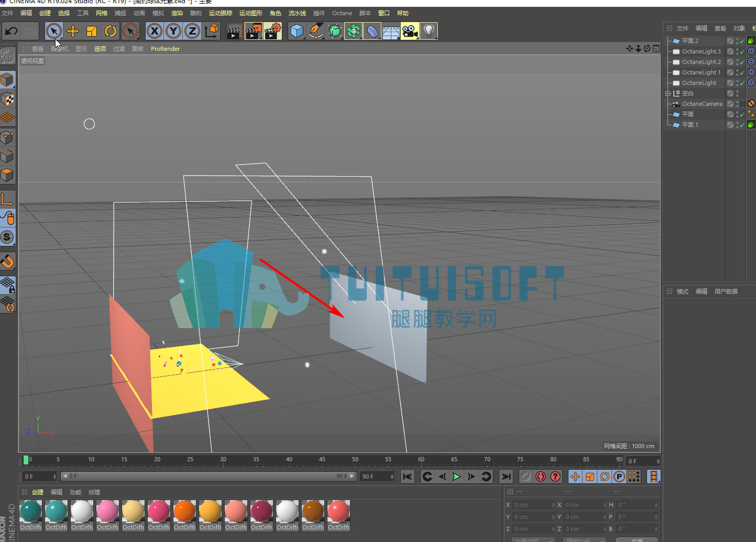Select the OctaneLight.1 object
Screen dimensions: 756x542
pos(701,72)
